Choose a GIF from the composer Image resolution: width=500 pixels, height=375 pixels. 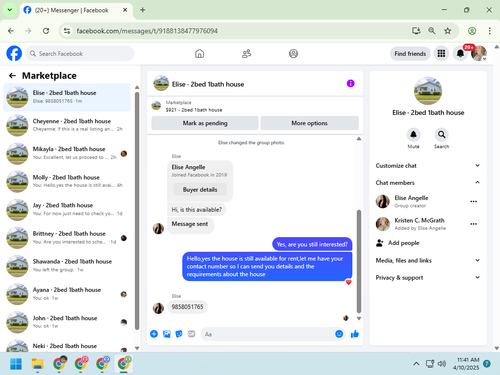[191, 334]
